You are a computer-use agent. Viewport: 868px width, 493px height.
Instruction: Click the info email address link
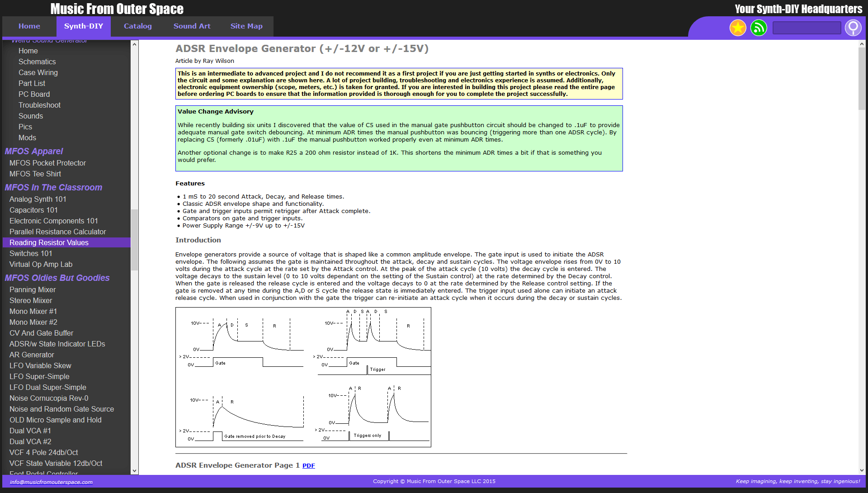coord(51,482)
